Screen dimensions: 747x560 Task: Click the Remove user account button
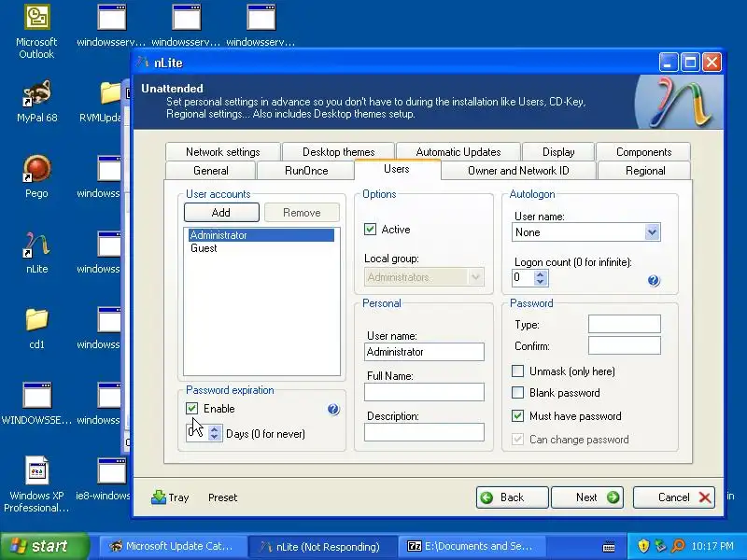click(302, 213)
